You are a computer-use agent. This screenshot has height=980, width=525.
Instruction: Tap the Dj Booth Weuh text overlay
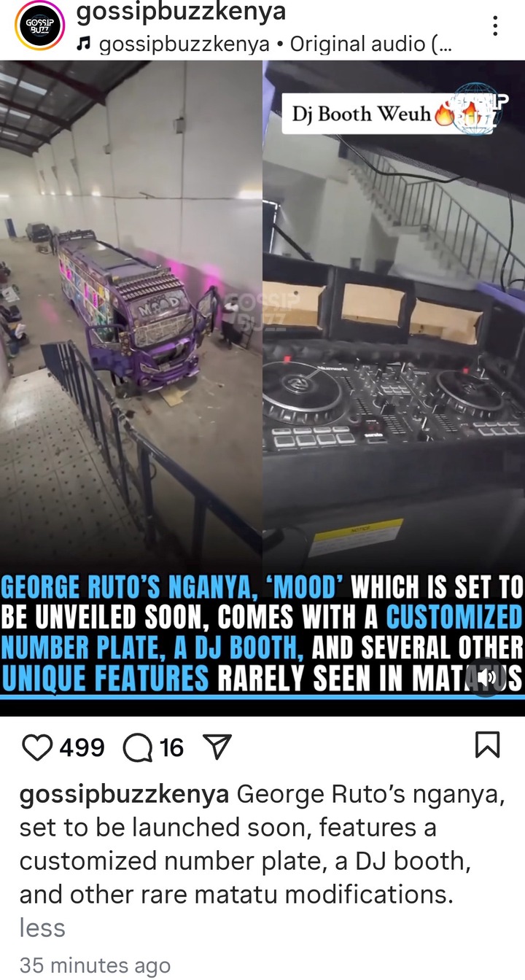click(x=362, y=114)
